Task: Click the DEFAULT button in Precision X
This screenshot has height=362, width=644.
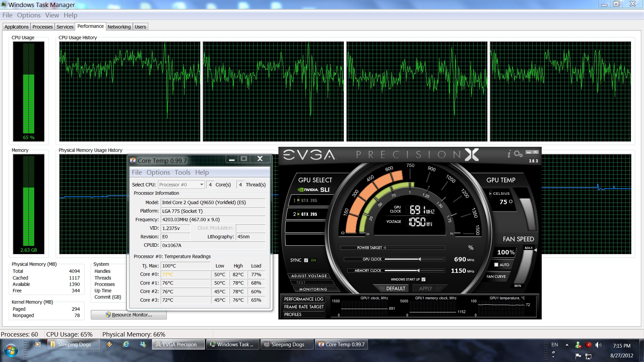Action: [392, 288]
